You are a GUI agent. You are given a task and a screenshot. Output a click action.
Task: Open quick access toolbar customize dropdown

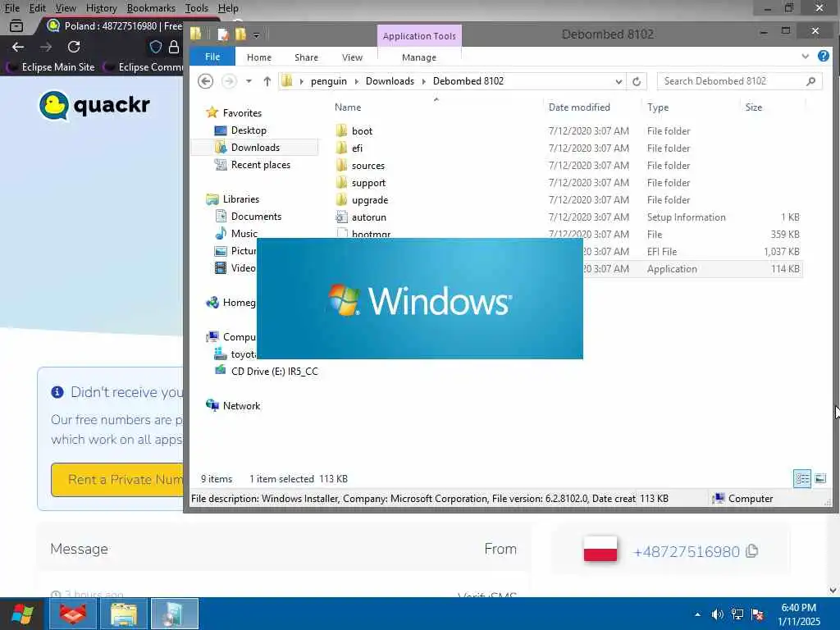click(257, 35)
